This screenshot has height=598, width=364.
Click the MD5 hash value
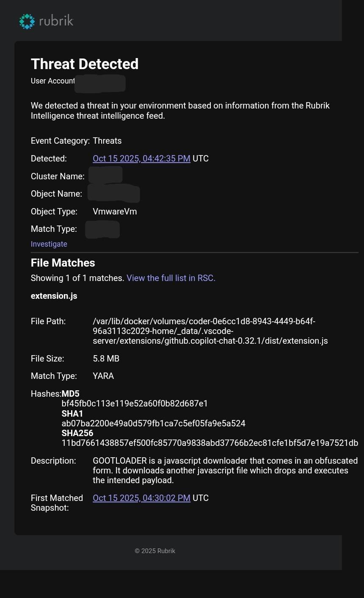(x=135, y=403)
